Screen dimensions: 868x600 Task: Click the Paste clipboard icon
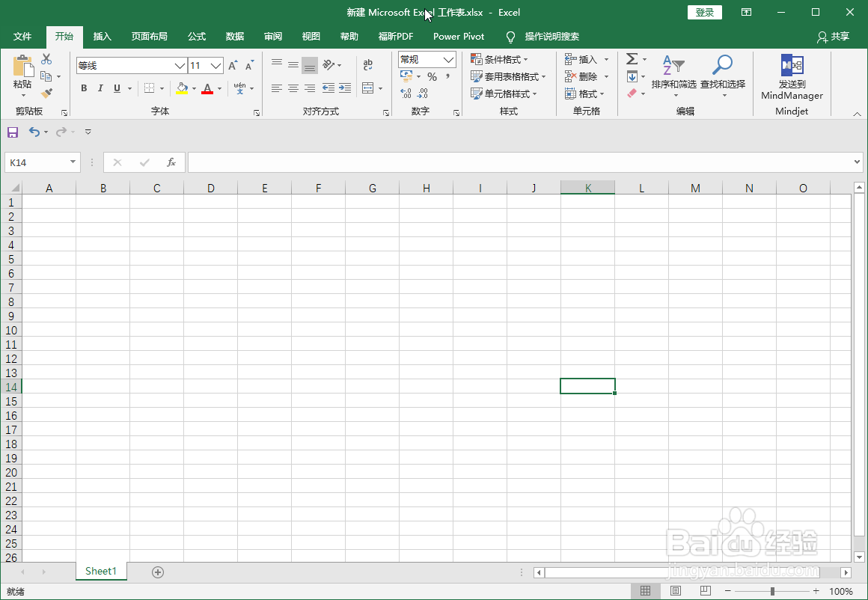coord(22,66)
